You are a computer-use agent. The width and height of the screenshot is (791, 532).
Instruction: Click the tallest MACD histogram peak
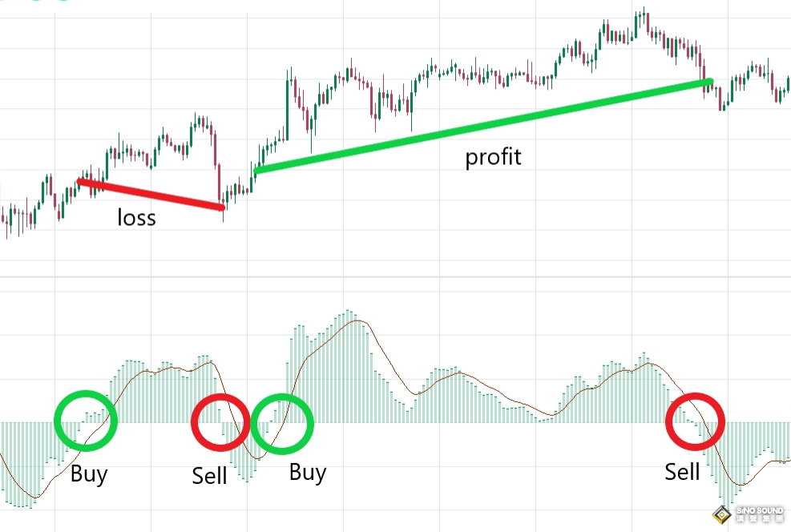348,312
